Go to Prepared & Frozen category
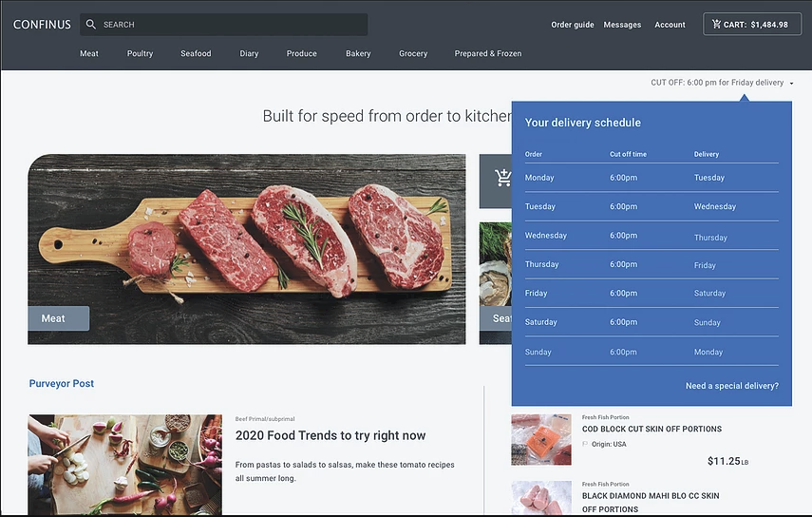Image resolution: width=812 pixels, height=517 pixels. pos(488,53)
